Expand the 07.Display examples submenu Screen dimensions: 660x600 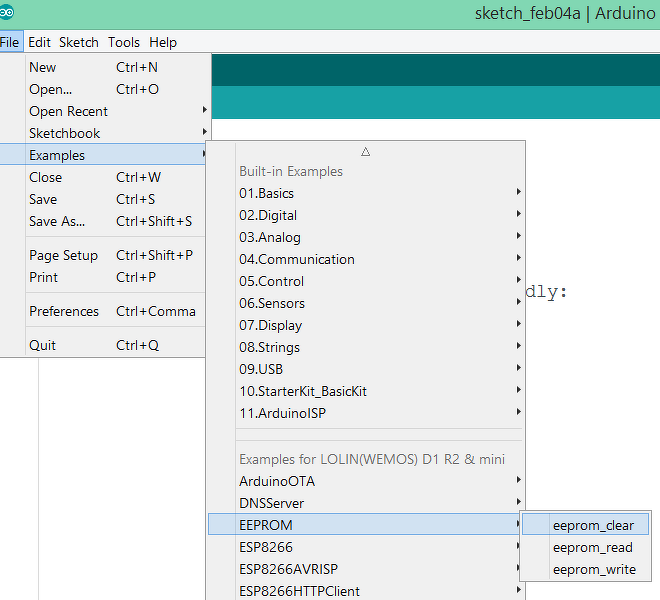366,325
